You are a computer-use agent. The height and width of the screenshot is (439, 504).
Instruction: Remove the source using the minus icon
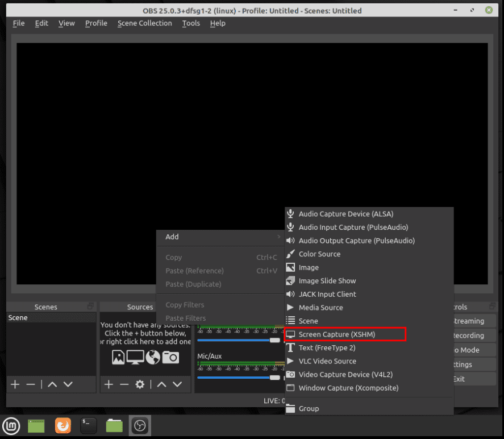tap(124, 384)
